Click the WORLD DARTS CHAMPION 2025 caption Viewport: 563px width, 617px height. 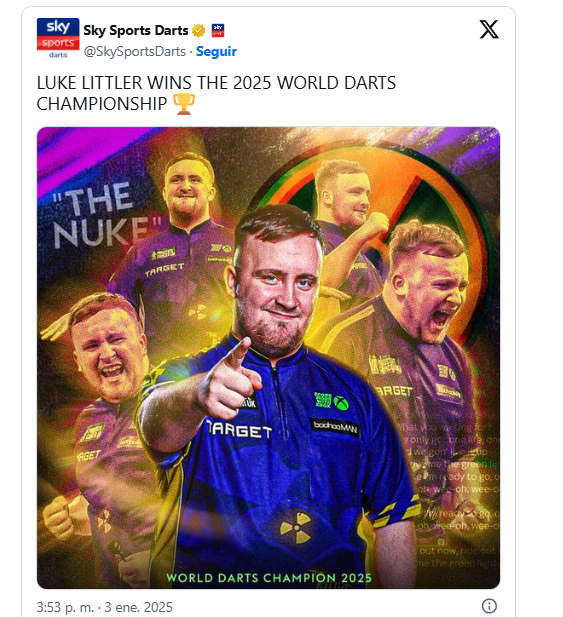point(269,578)
